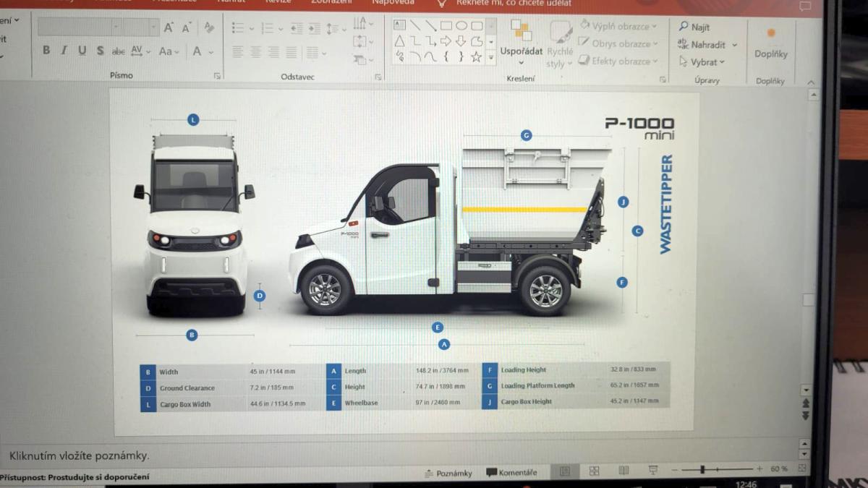The height and width of the screenshot is (488, 868).
Task: Open the Vybrat dropdown
Action: point(722,62)
